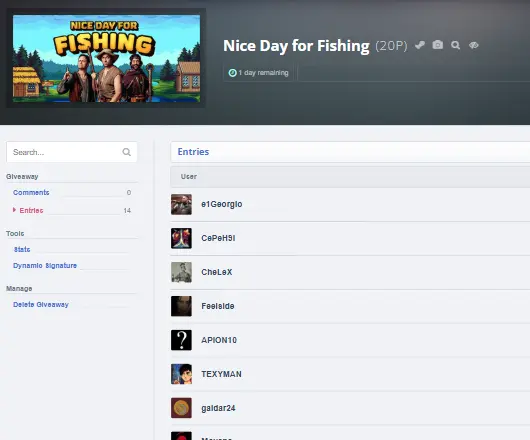
Task: Click the red arrow beside Entries
Action: point(14,210)
